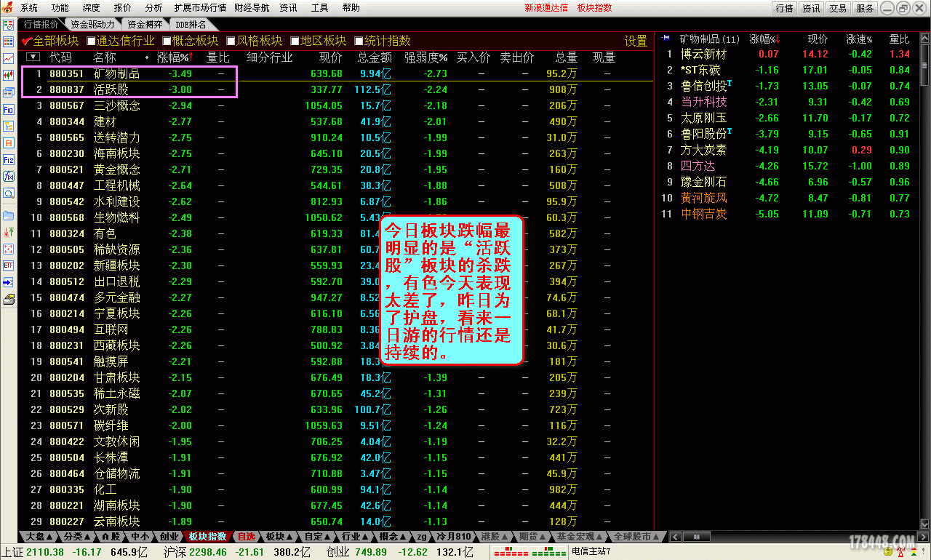Image resolution: width=931 pixels, height=560 pixels.
Task: Expand the 板块 bottom tab menu
Action: 279,537
